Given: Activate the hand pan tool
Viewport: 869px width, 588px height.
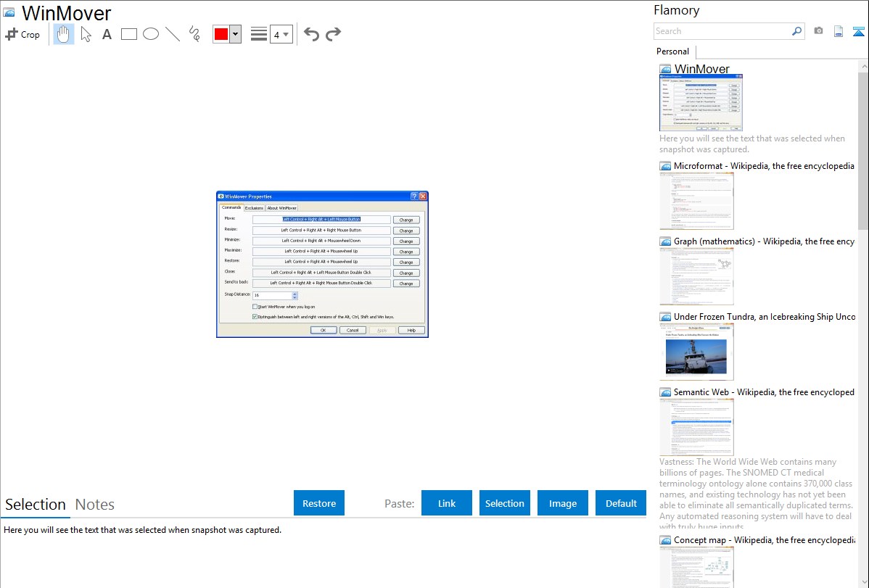Looking at the screenshot, I should (64, 34).
